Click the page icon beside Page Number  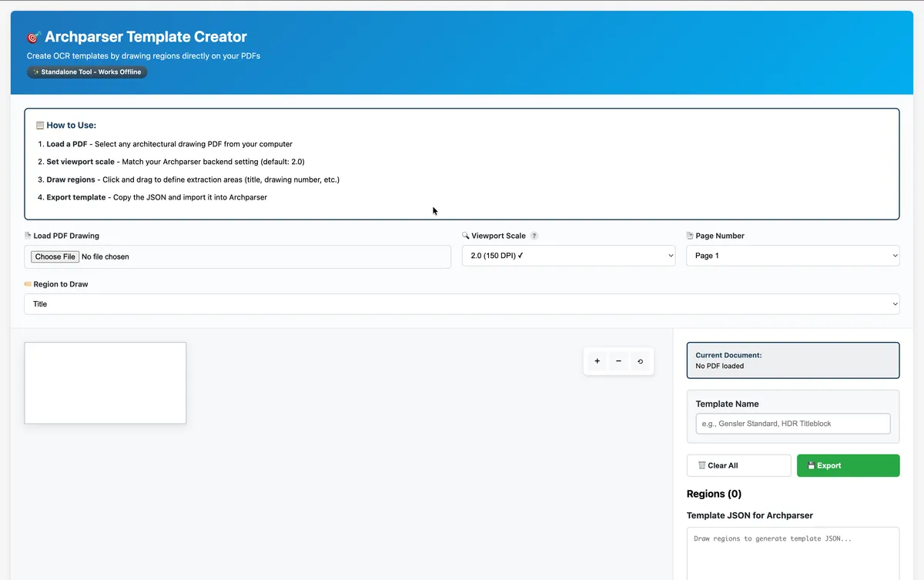(691, 236)
